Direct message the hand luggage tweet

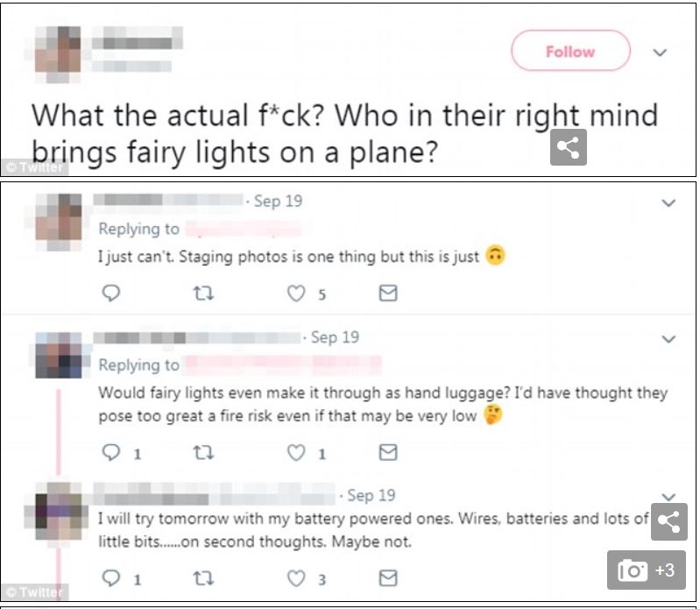coord(387,453)
